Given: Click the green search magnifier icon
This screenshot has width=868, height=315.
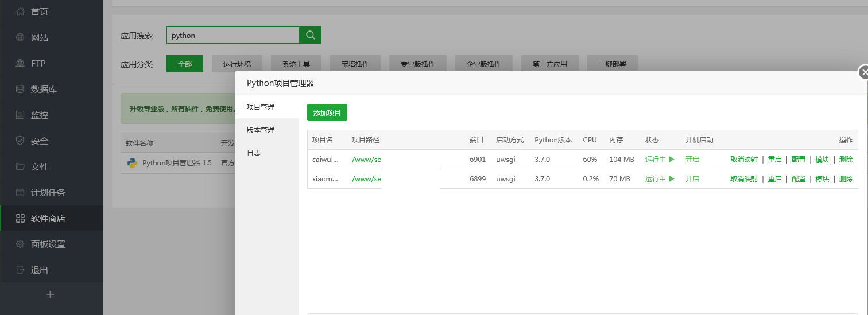Looking at the screenshot, I should [310, 35].
